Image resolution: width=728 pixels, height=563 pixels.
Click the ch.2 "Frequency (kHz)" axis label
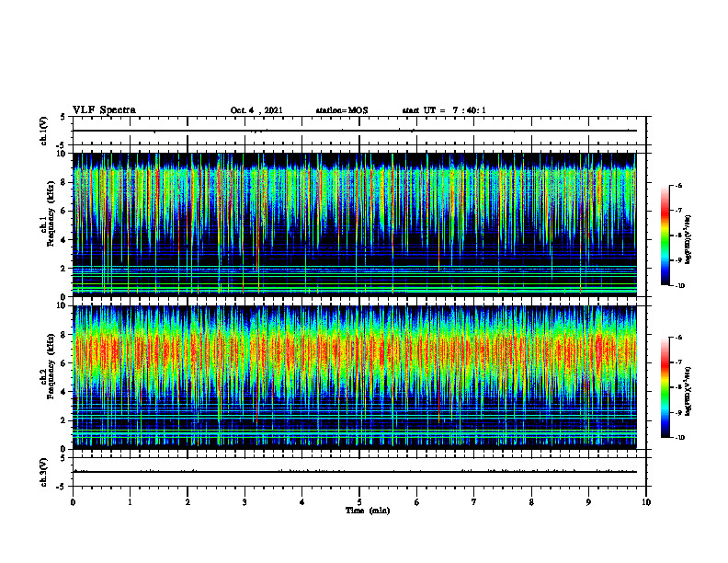(51, 366)
